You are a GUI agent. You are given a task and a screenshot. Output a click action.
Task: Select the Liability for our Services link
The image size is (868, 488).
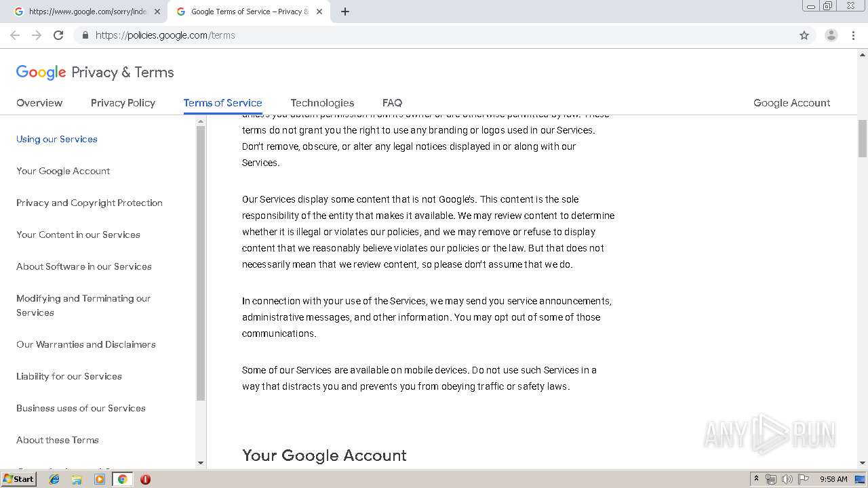point(69,376)
